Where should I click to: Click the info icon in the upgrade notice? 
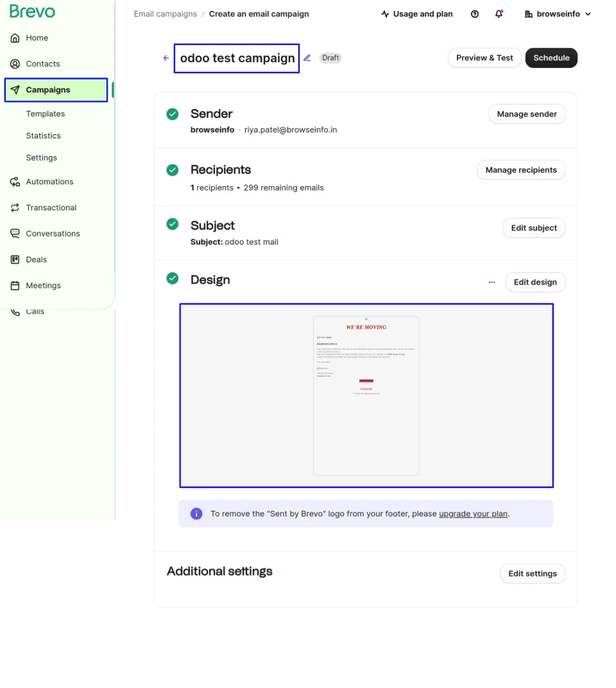(196, 513)
